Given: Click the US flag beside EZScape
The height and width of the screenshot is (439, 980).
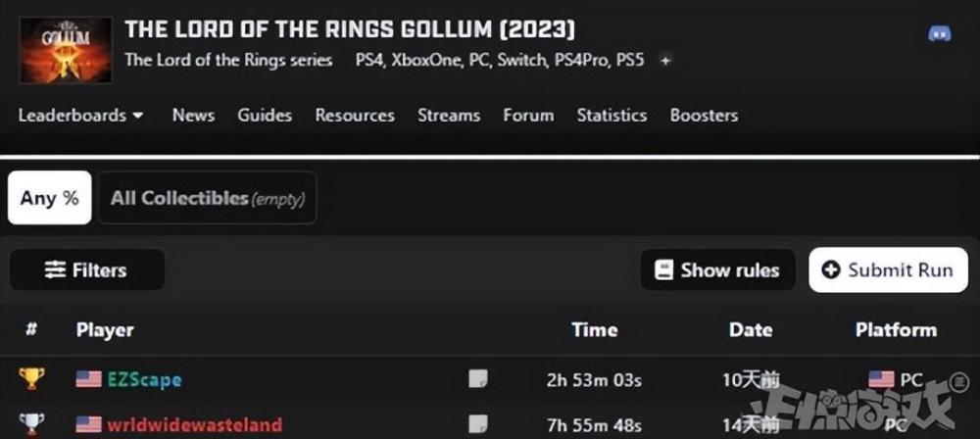Looking at the screenshot, I should tap(89, 379).
